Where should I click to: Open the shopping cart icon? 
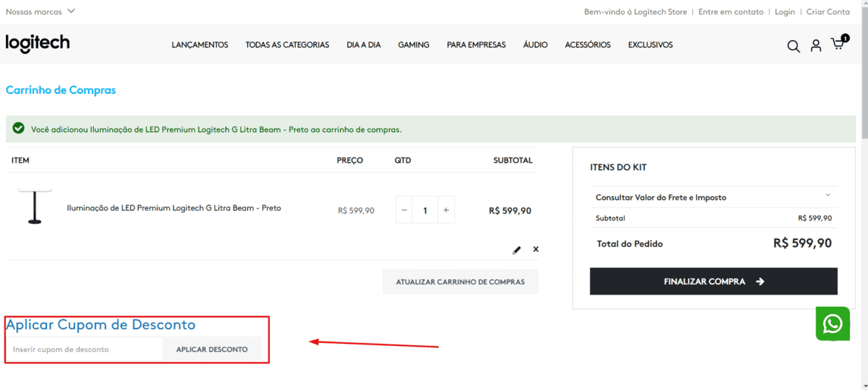pyautogui.click(x=840, y=42)
